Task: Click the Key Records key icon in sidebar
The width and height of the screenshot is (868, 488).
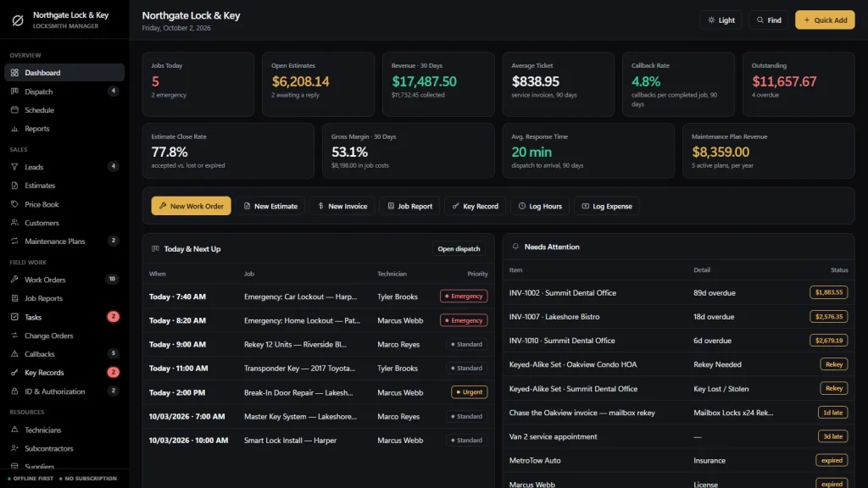Action: (x=14, y=373)
